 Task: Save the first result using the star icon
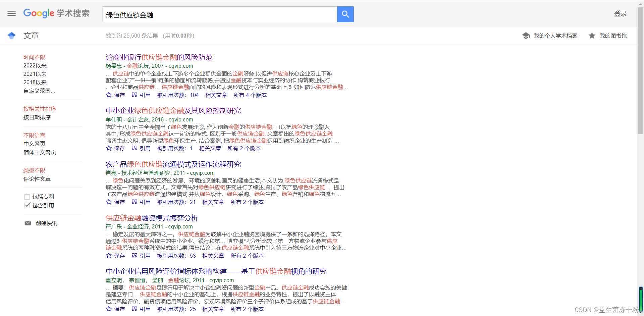(108, 95)
